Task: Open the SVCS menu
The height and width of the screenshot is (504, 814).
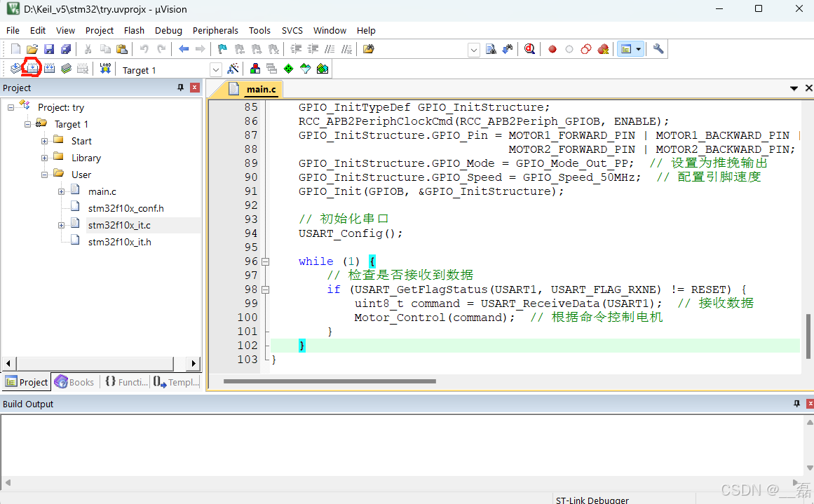Action: [292, 31]
